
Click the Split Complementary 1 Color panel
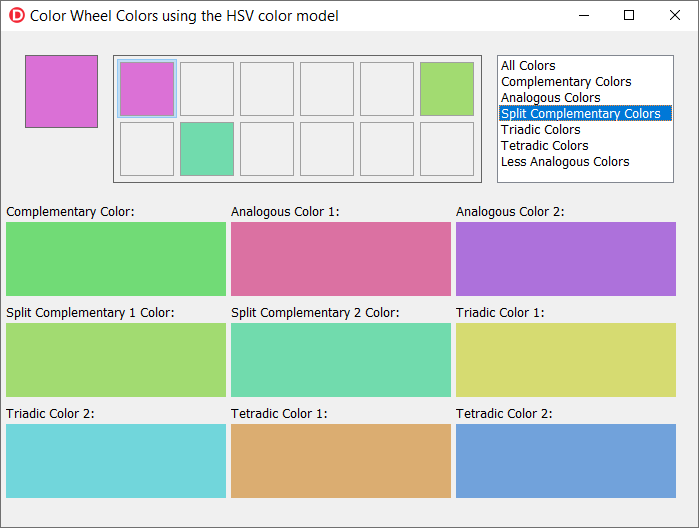116,360
